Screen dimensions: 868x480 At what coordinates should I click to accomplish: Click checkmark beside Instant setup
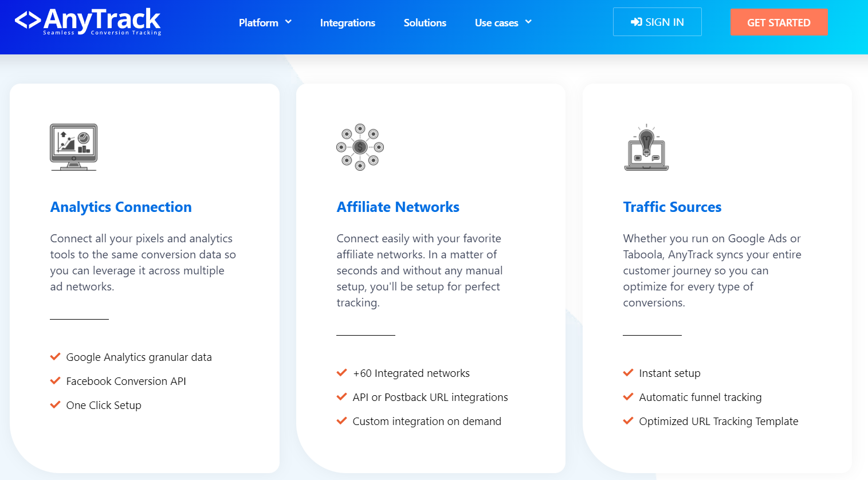pyautogui.click(x=629, y=373)
